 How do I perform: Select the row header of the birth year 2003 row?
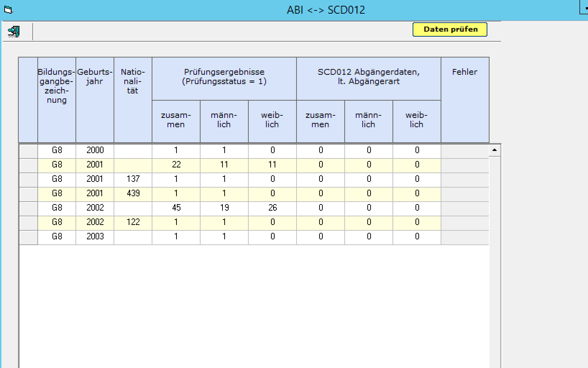tap(28, 237)
